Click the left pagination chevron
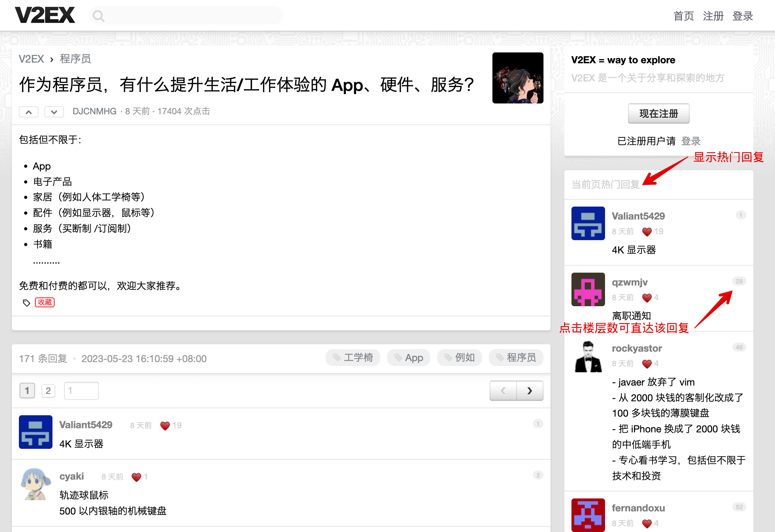The height and width of the screenshot is (532, 775). click(x=503, y=390)
